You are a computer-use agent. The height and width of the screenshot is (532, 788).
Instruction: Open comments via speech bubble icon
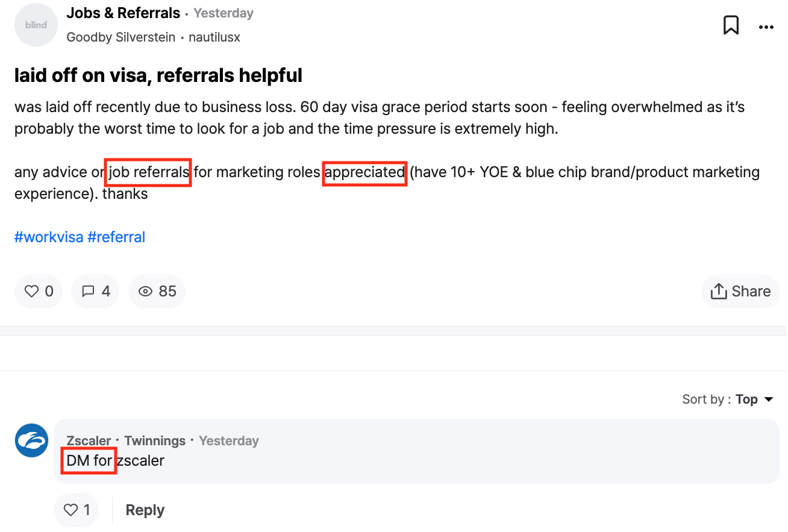point(96,292)
